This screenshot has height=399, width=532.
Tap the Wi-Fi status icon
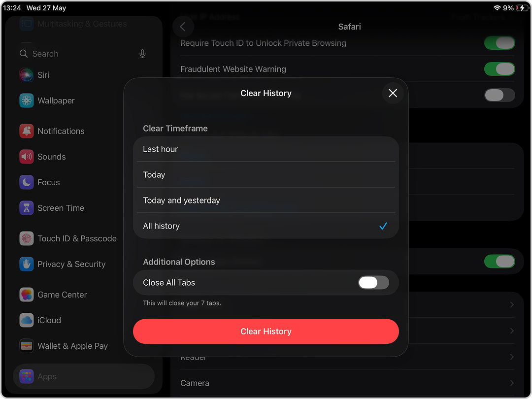(x=497, y=8)
